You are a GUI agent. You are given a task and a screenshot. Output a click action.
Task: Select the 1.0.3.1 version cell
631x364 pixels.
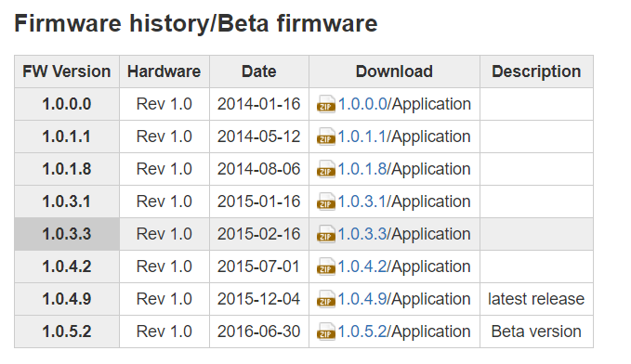67,201
